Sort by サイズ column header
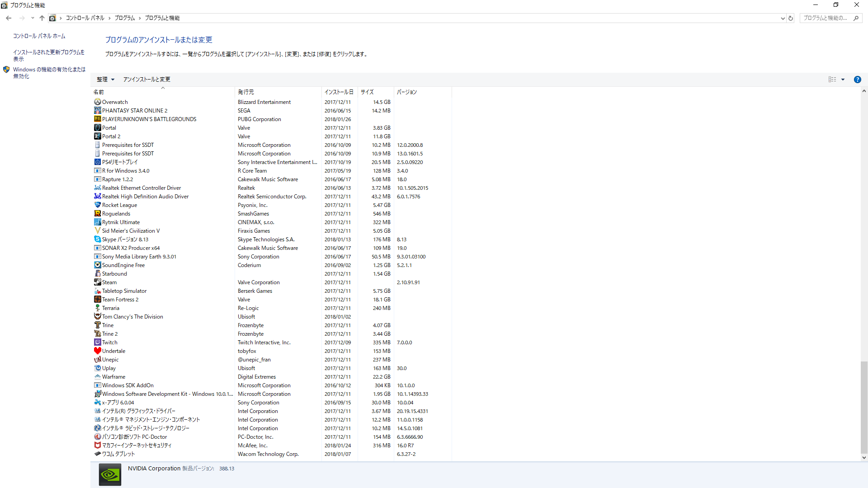Viewport: 868px width, 488px height. pyautogui.click(x=367, y=92)
